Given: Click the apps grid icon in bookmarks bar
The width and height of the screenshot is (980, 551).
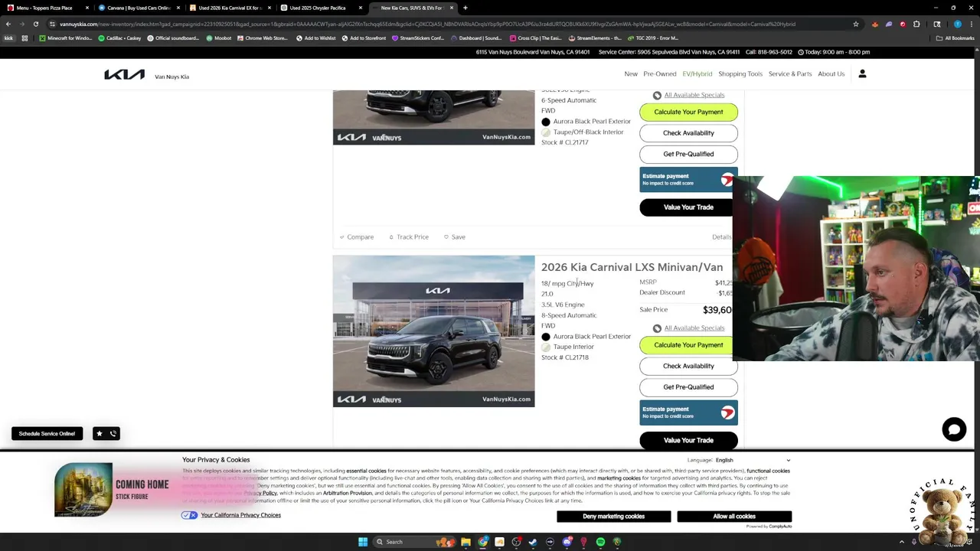Looking at the screenshot, I should click(x=24, y=37).
